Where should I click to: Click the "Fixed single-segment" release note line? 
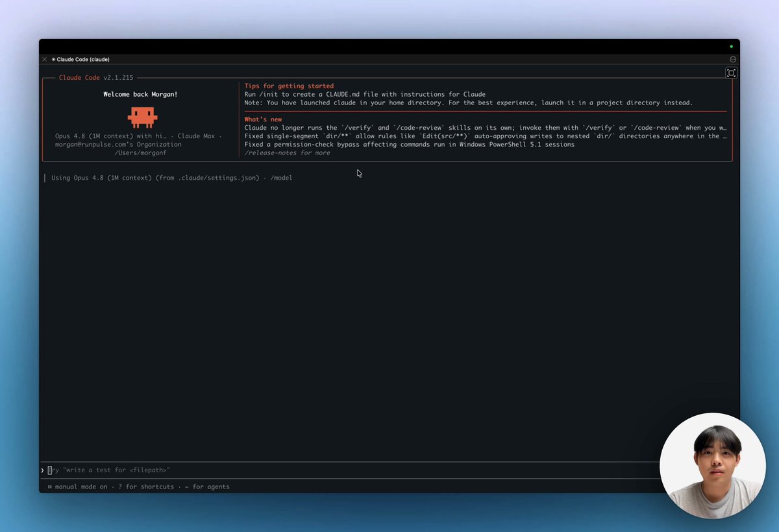pyautogui.click(x=486, y=136)
